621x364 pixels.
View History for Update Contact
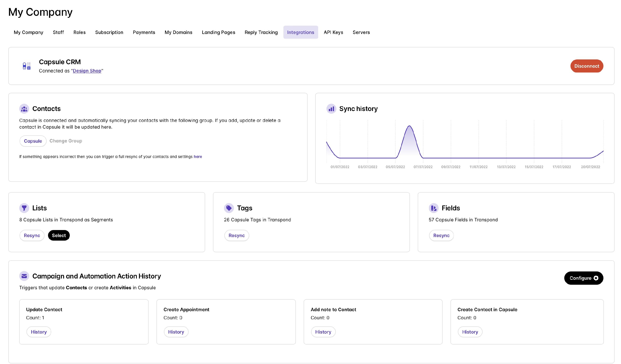point(39,332)
